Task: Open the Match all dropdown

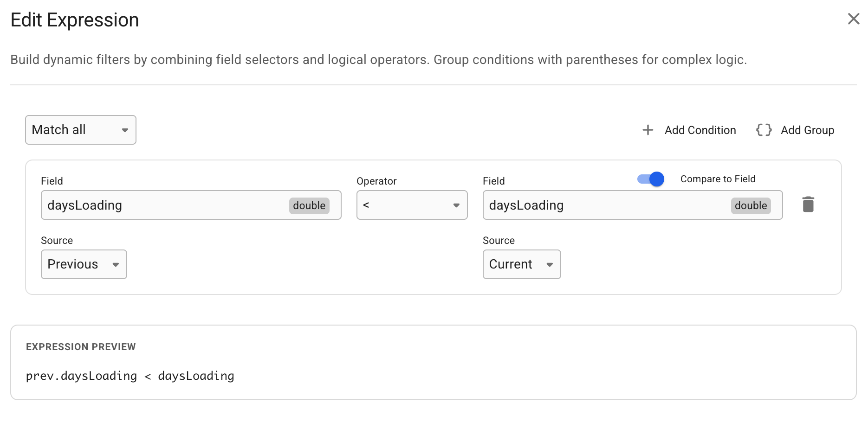Action: pyautogui.click(x=81, y=130)
